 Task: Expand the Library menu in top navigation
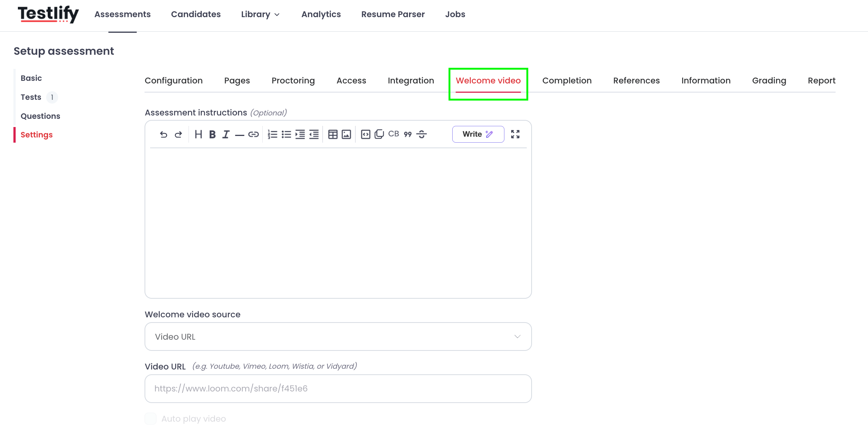tap(260, 14)
